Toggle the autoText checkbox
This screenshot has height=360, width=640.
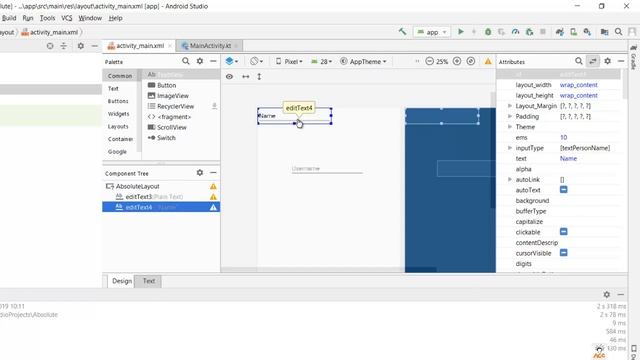(x=563, y=190)
